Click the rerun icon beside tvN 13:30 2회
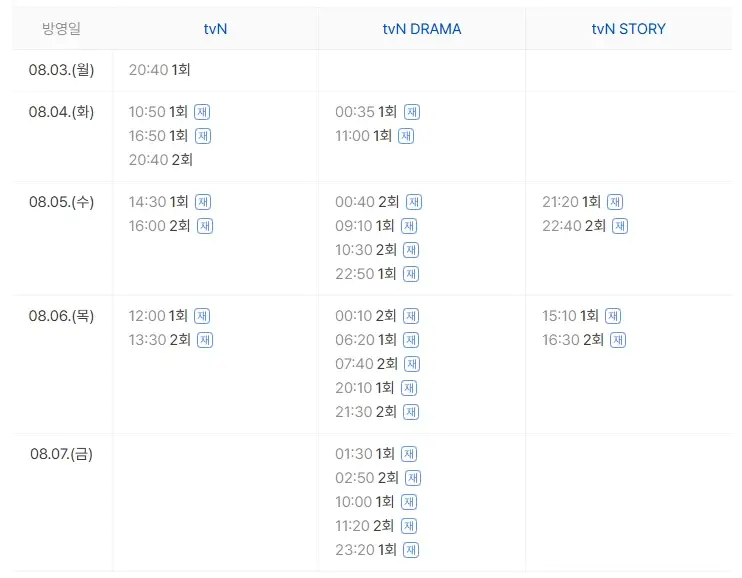Screen dimensions: 742x578 coord(205,340)
